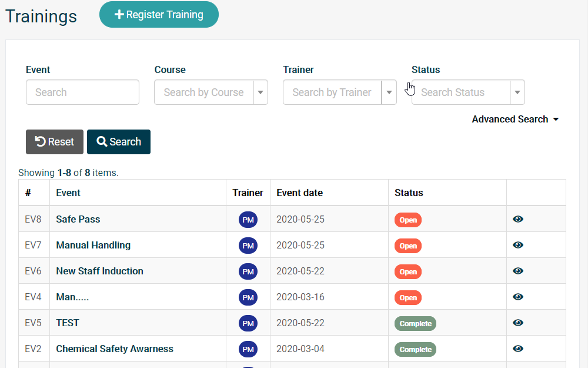Click the EV8 row number cell
Screen dimensions: 588x368
(x=33, y=219)
